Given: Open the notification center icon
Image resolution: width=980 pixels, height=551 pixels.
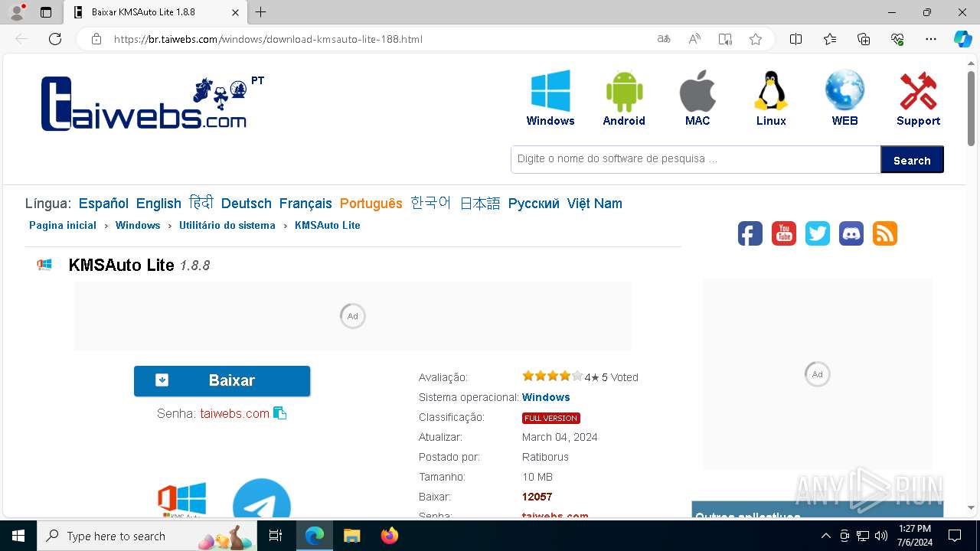Looking at the screenshot, I should tap(955, 536).
